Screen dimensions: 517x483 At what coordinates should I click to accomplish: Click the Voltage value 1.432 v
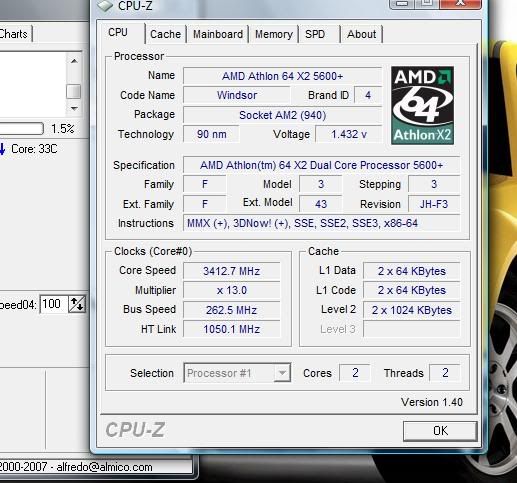point(348,134)
